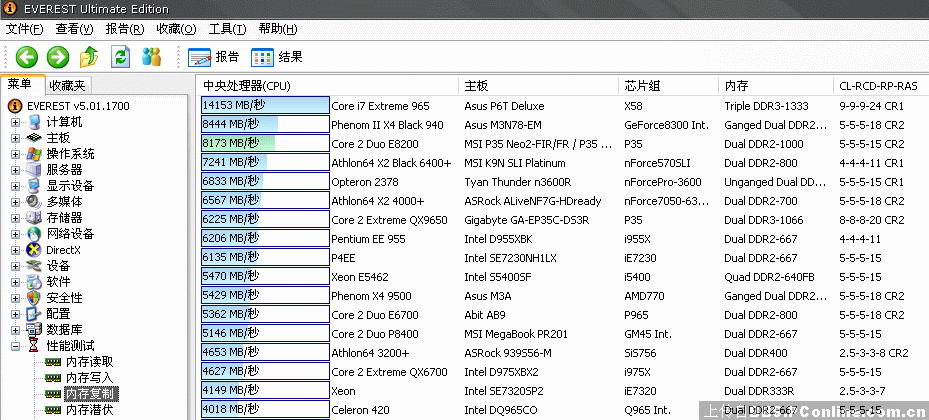Click the 数据库 database icon

34,330
